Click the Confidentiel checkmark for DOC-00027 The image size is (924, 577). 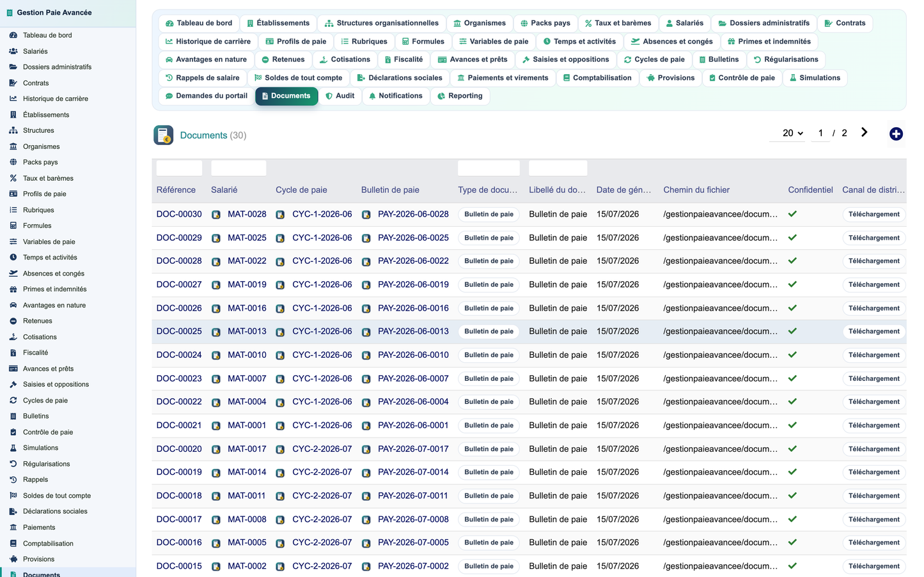pyautogui.click(x=792, y=284)
